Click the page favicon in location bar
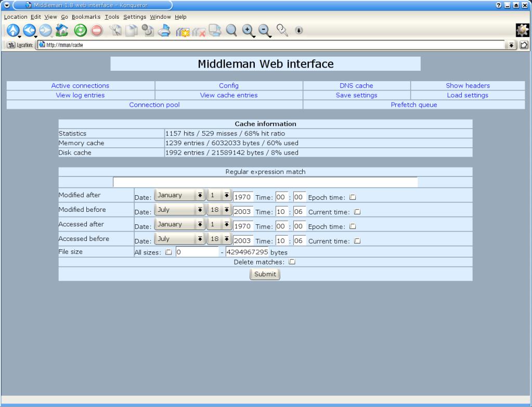 click(x=42, y=44)
